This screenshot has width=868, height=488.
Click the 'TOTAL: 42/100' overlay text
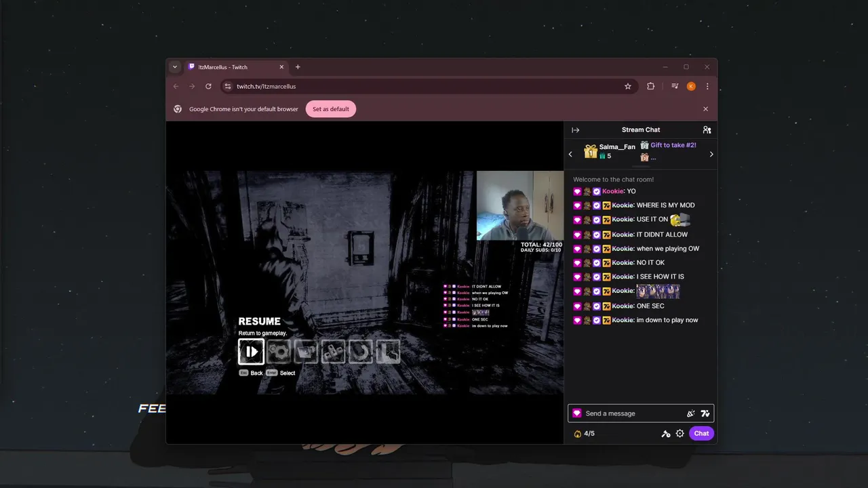tap(541, 245)
